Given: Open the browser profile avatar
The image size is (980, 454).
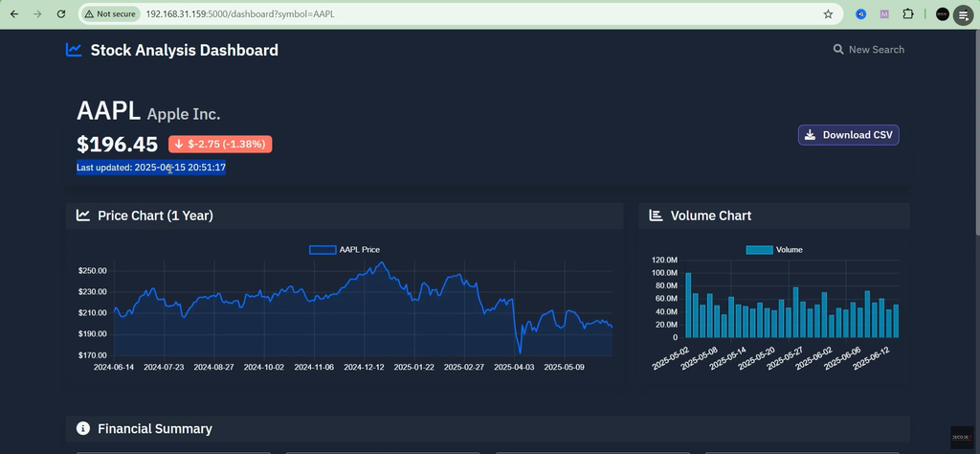Looking at the screenshot, I should (x=942, y=13).
